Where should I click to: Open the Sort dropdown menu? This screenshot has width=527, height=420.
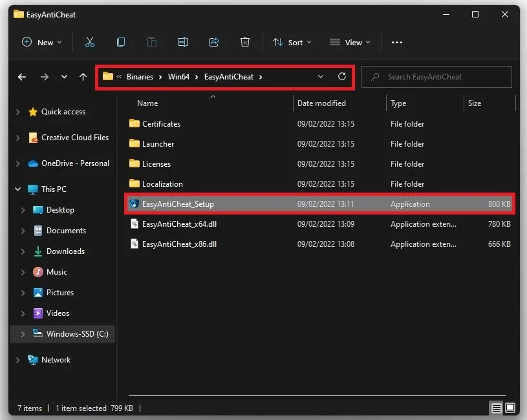(292, 42)
